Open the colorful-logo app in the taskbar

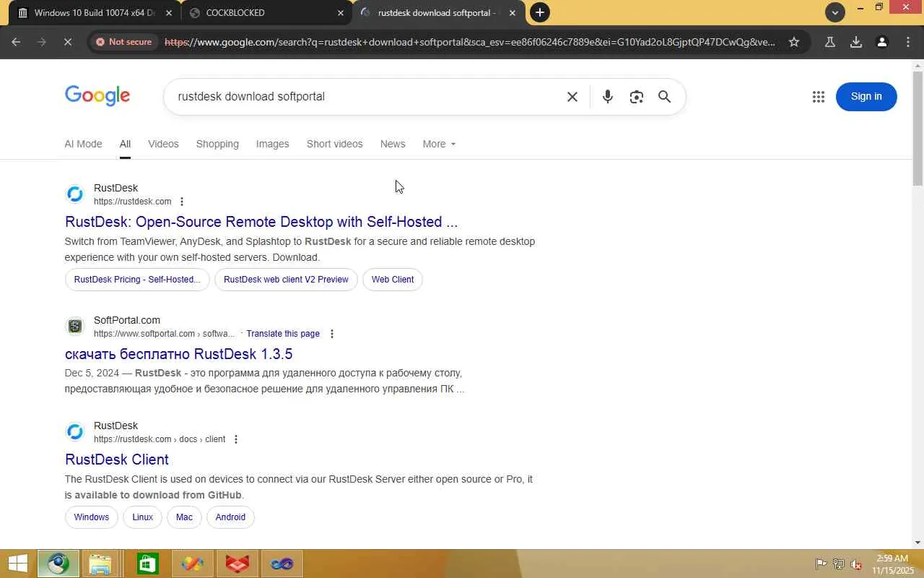tap(192, 564)
